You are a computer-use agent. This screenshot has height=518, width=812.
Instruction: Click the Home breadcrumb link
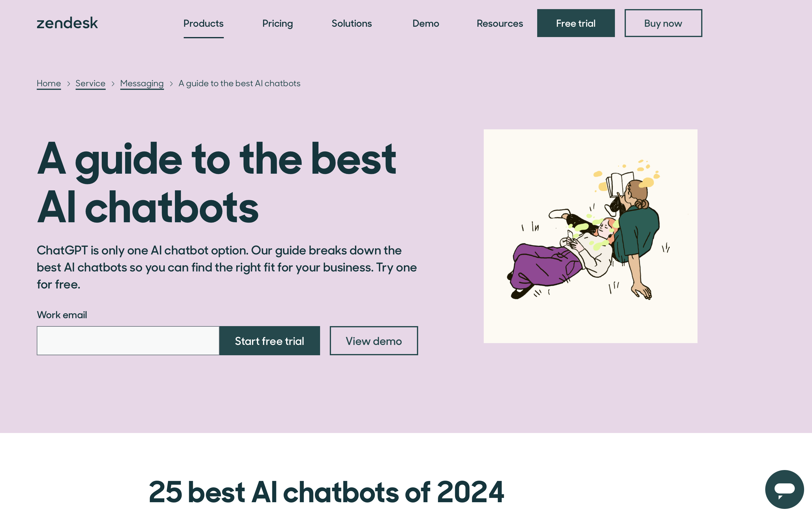49,83
